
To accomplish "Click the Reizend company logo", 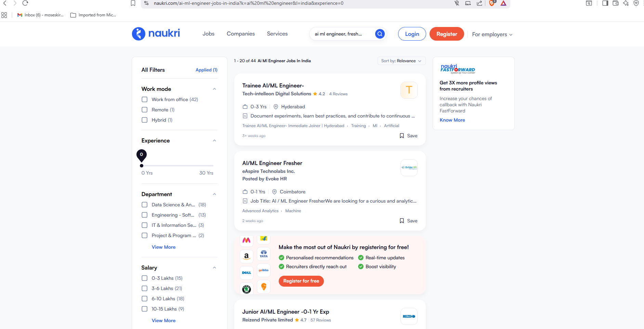I will click(409, 316).
